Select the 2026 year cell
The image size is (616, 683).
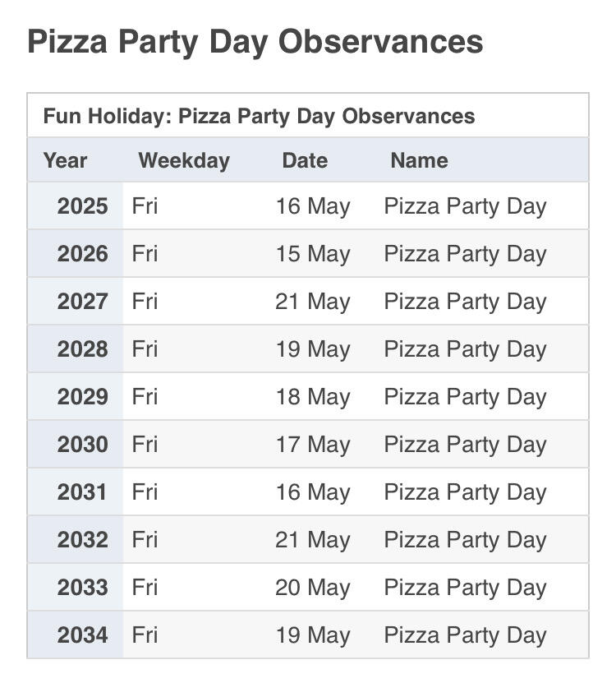coord(76,253)
